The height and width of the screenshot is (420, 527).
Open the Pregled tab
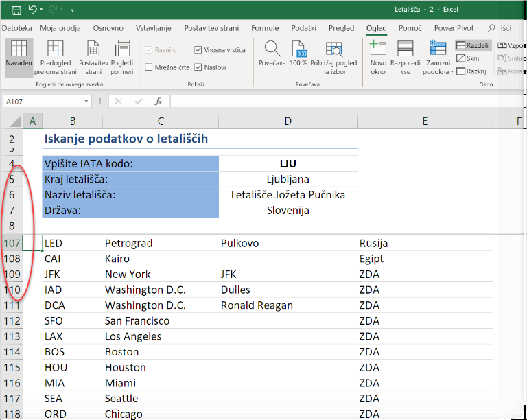coord(341,28)
